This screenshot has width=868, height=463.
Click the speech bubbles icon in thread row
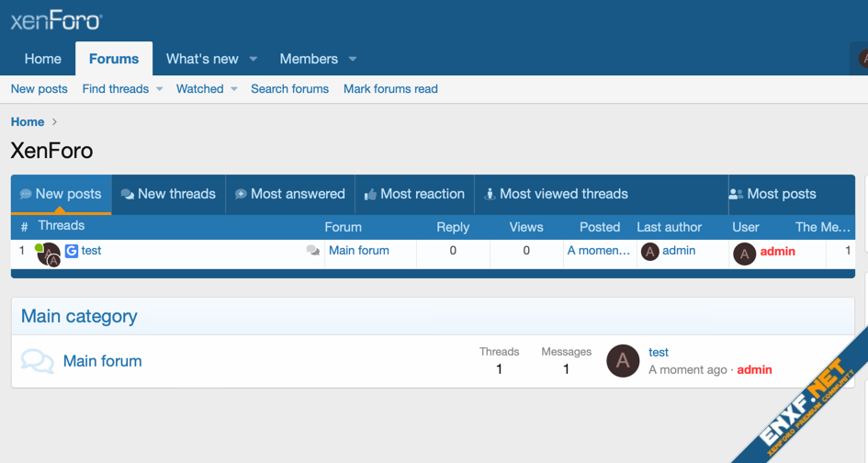[313, 251]
